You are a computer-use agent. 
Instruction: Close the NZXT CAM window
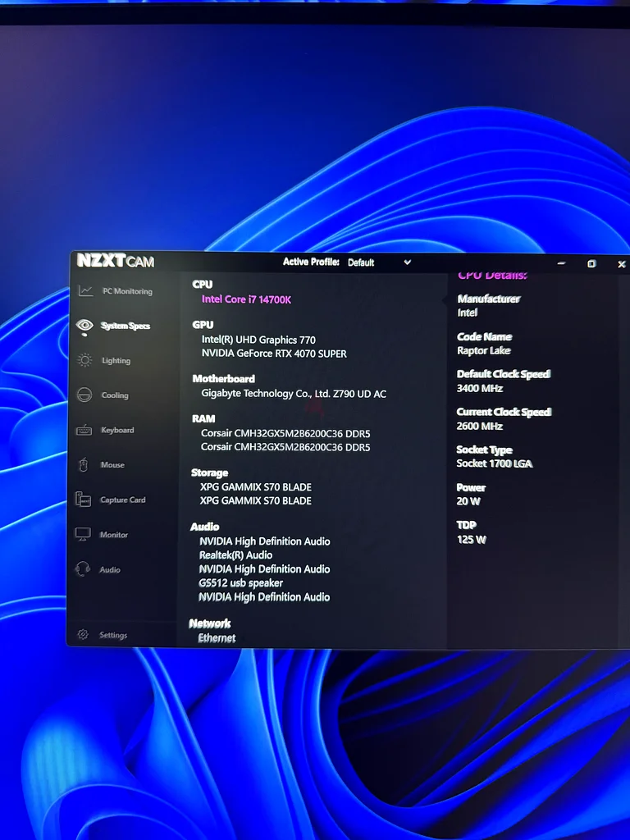pos(622,264)
